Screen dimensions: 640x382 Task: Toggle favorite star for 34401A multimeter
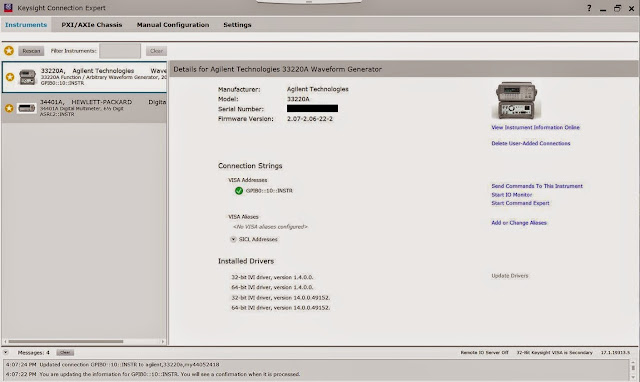[9, 108]
